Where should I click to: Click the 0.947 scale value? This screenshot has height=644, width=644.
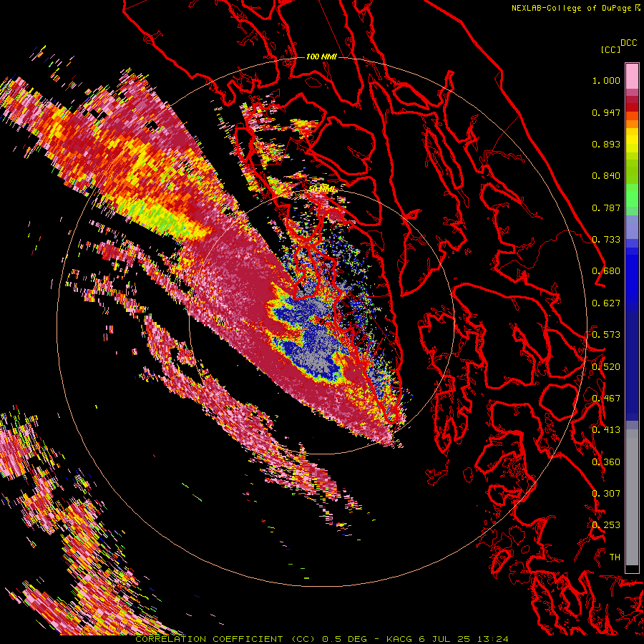point(606,112)
